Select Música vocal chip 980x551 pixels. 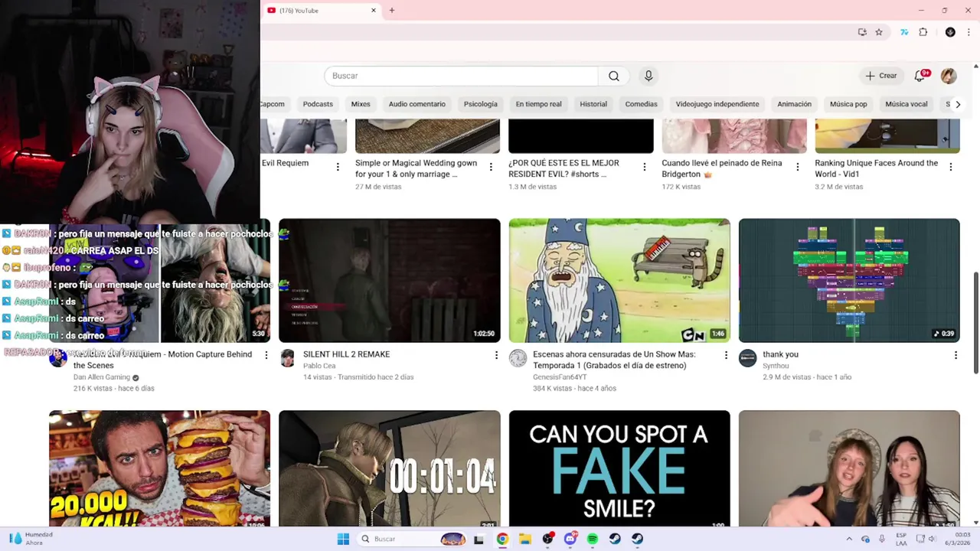[906, 104]
